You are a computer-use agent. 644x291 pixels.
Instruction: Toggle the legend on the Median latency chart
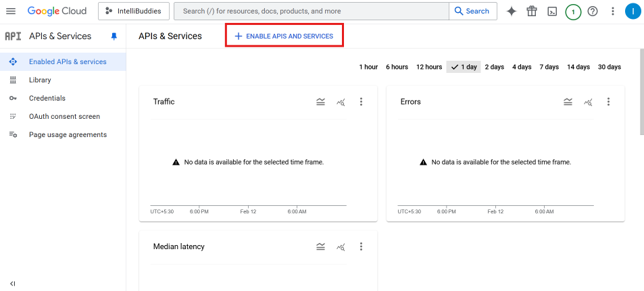coord(321,246)
